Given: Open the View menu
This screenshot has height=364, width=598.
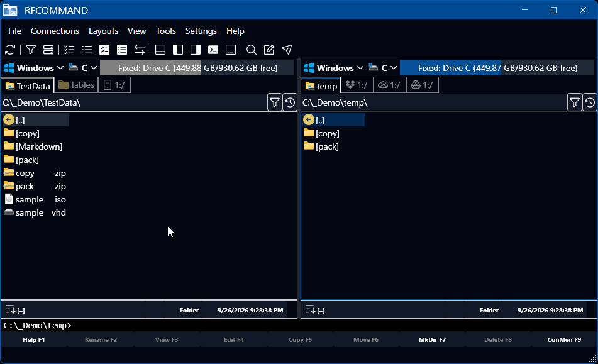Looking at the screenshot, I should coord(137,31).
